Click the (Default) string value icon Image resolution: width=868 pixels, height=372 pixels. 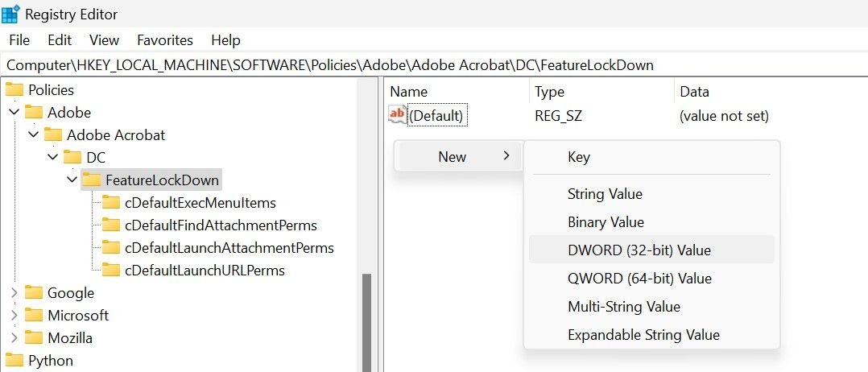(397, 115)
